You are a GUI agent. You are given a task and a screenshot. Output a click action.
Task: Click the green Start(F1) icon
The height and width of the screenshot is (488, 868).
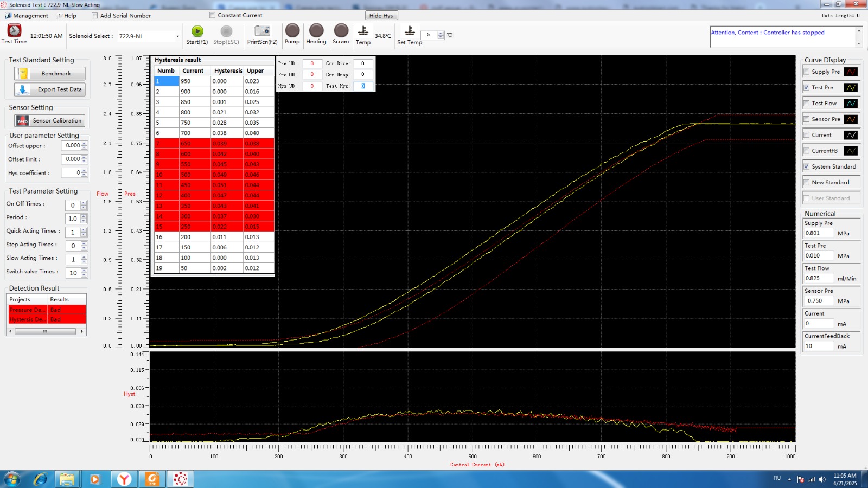197,31
